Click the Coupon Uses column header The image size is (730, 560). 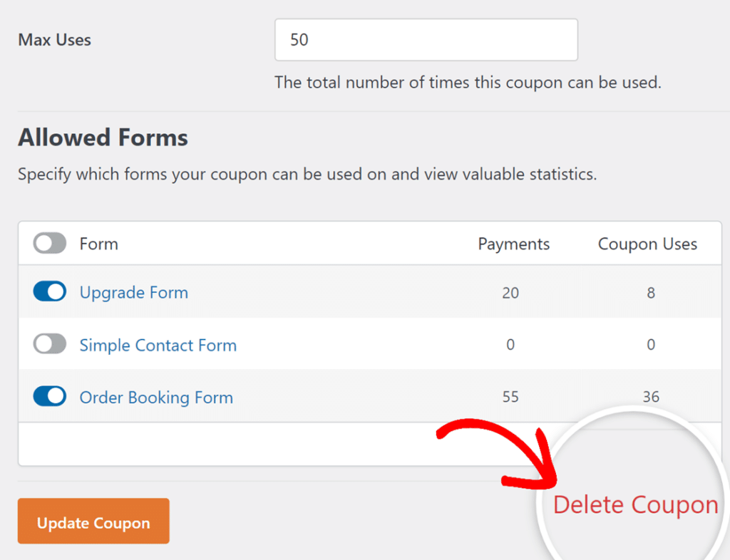tap(647, 244)
